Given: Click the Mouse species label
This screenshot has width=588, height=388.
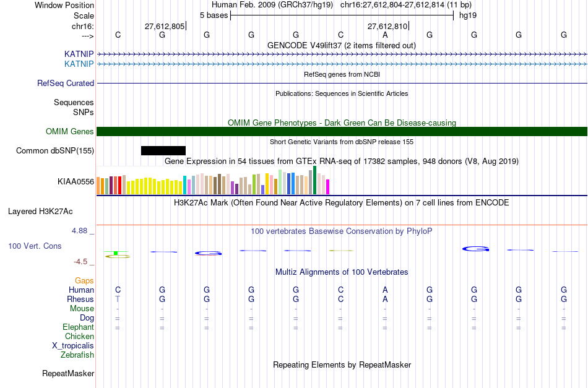Looking at the screenshot, I should coord(82,309).
